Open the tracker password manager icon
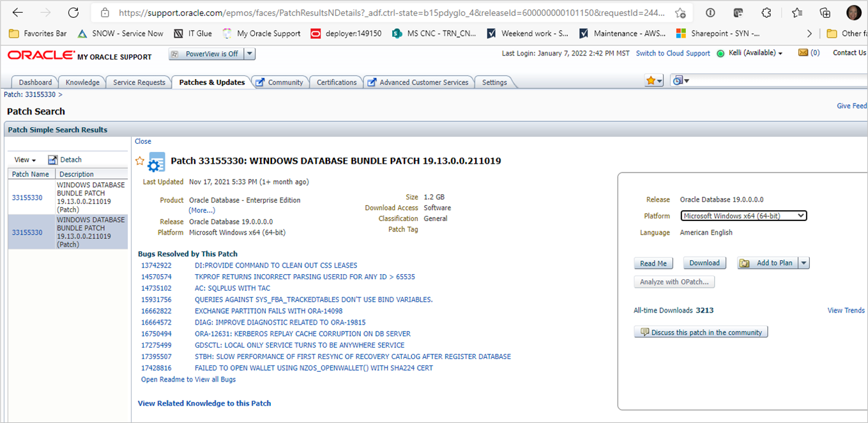The height and width of the screenshot is (423, 868). coord(710,13)
